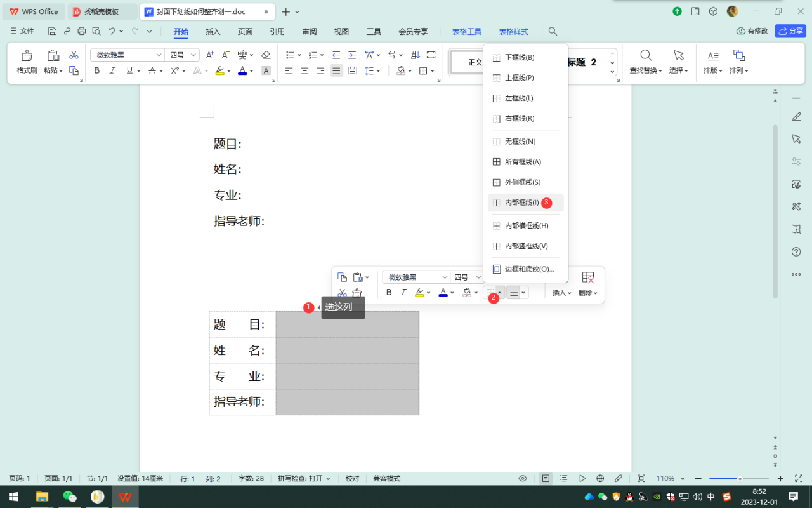The image size is (812, 508).
Task: Toggle character shading A button
Action: point(266,70)
